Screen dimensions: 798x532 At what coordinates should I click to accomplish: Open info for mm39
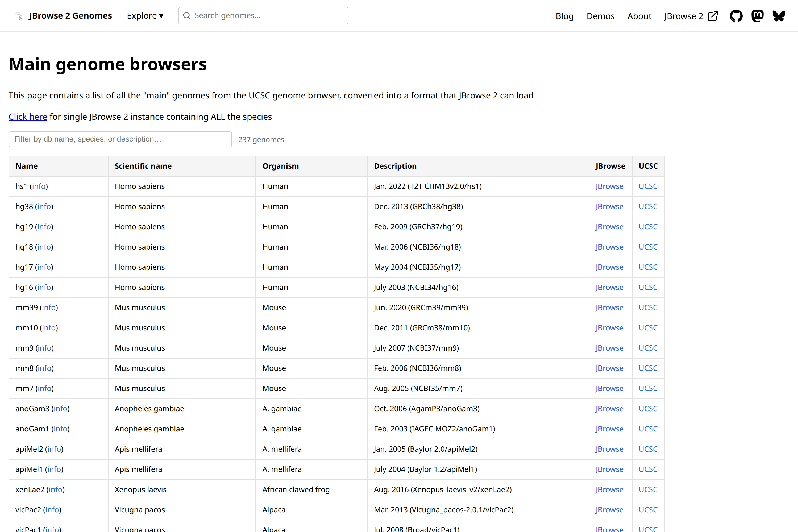49,308
